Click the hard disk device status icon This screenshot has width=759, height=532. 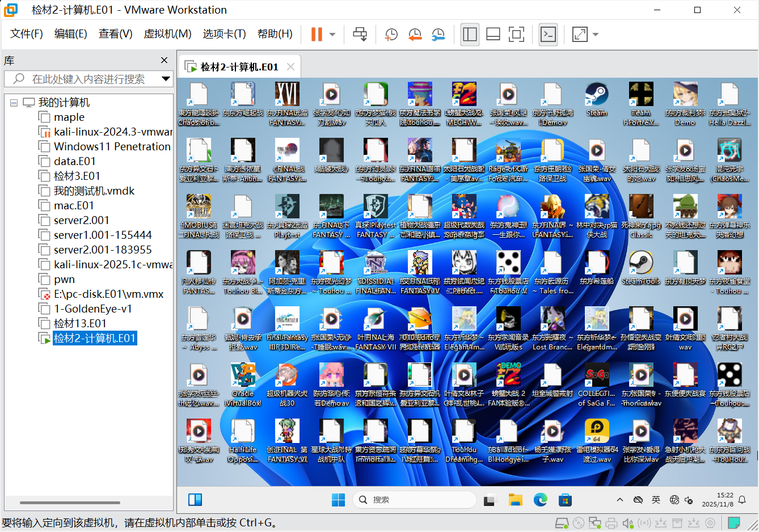(x=562, y=523)
